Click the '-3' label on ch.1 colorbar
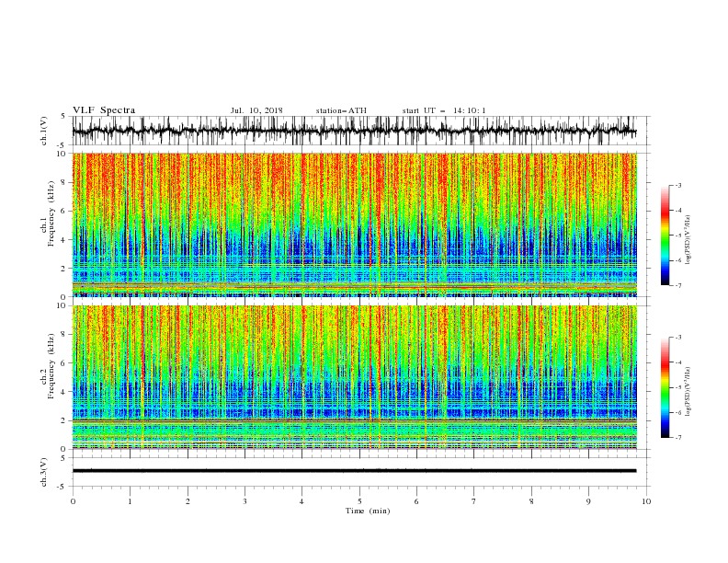The height and width of the screenshot is (563, 728). tap(677, 185)
